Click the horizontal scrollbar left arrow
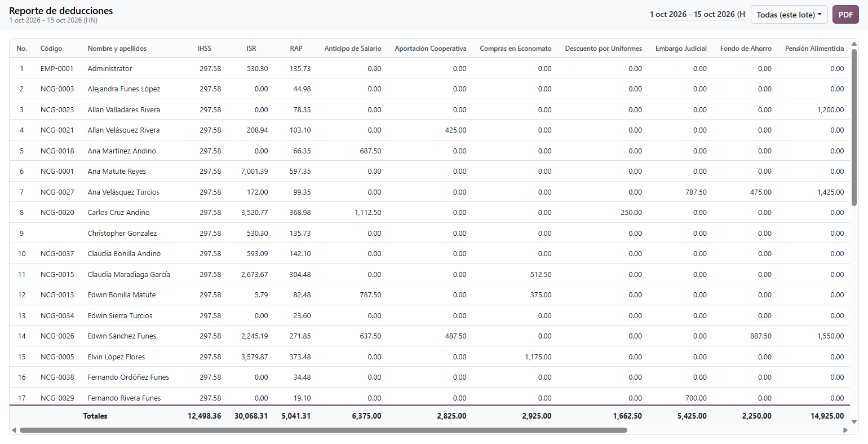This screenshot has height=444, width=868. pos(14,430)
